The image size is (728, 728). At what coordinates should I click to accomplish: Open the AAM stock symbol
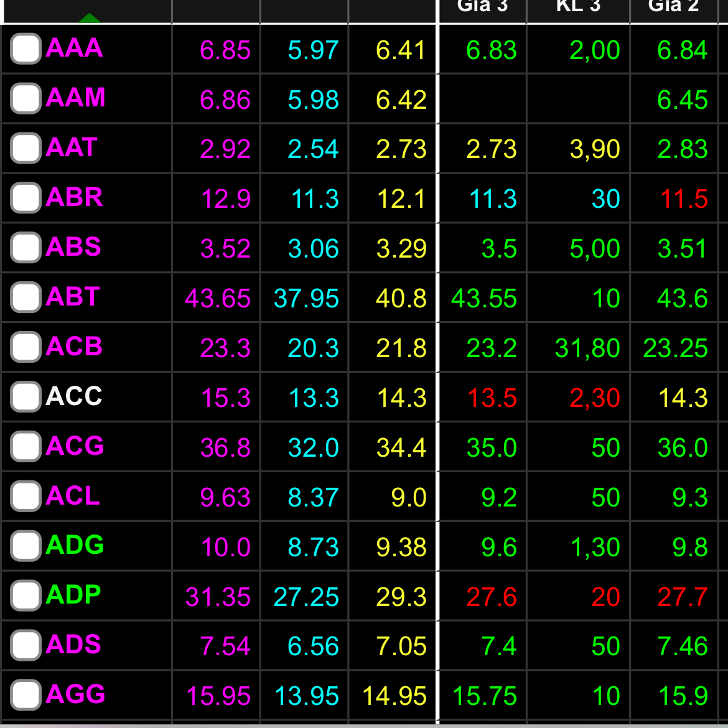coord(75,98)
